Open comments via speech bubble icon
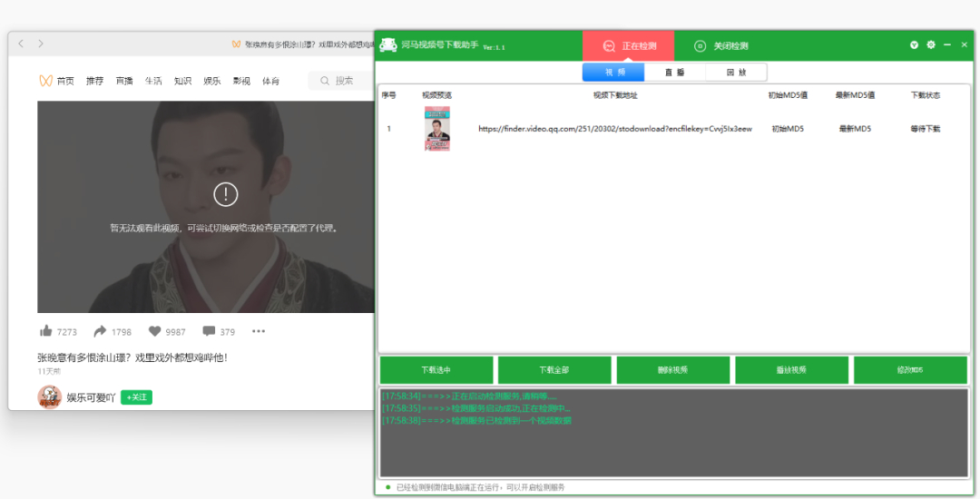 209,331
